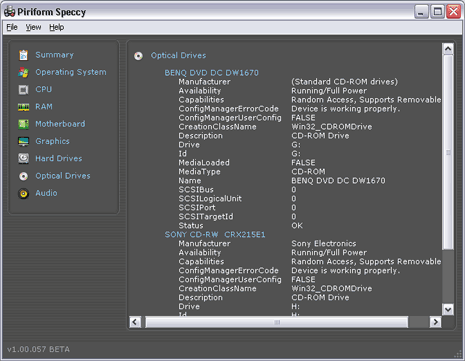This screenshot has width=465, height=361.
Task: Click the 'SCSIBus' row label
Action: pos(196,190)
